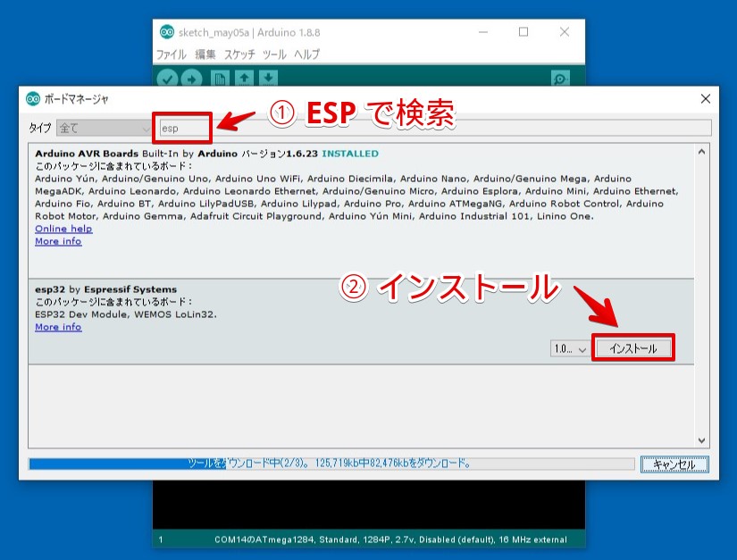Click the New sketch icon in Arduino toolbar
The image size is (737, 560).
pyautogui.click(x=220, y=78)
